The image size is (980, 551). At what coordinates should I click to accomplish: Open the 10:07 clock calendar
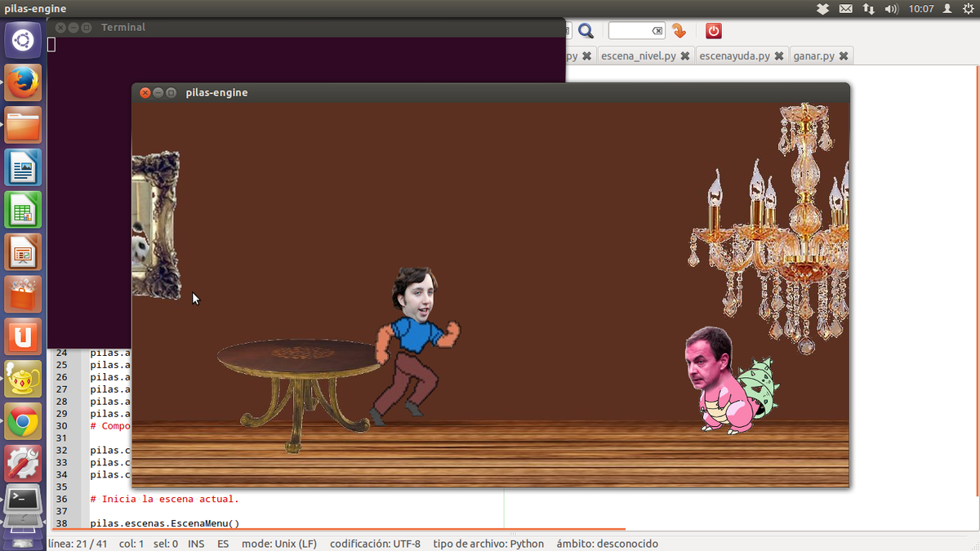[920, 9]
